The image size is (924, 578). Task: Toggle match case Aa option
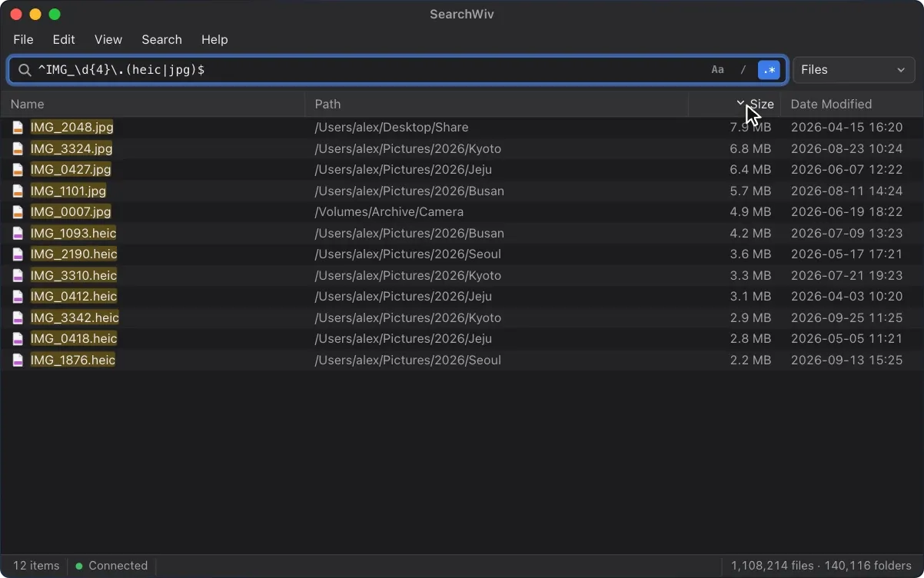click(x=717, y=70)
